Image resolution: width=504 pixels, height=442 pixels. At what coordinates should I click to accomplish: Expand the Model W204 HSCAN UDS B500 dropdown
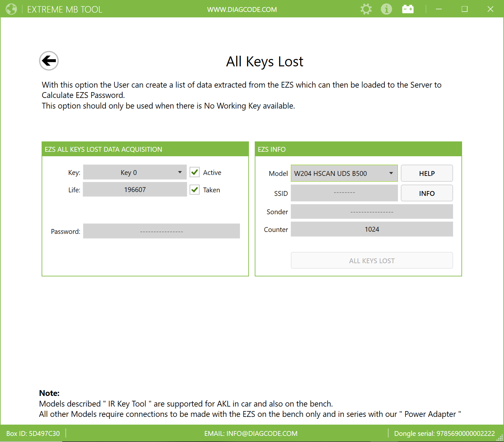pyautogui.click(x=344, y=173)
